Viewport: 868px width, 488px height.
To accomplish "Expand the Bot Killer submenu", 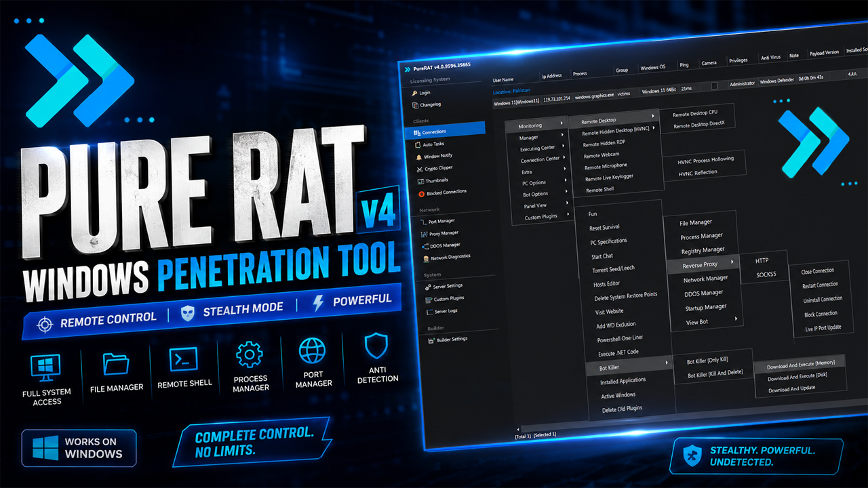I will [629, 367].
